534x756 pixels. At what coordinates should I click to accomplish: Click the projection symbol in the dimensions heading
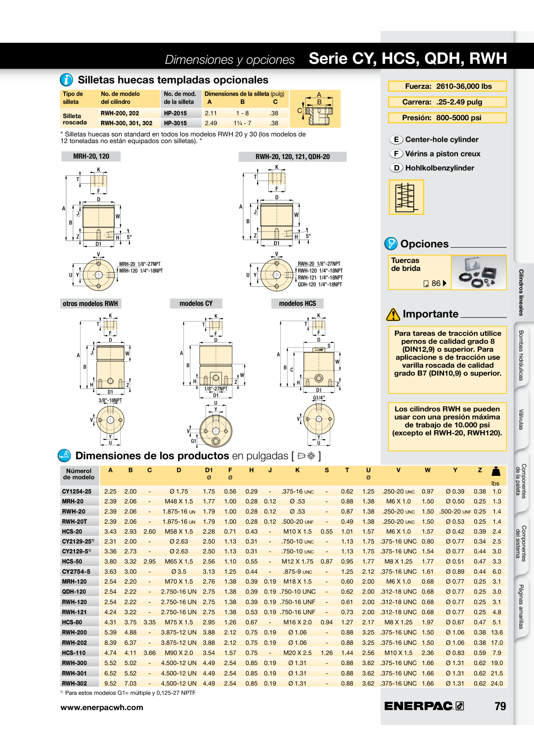pos(307,456)
